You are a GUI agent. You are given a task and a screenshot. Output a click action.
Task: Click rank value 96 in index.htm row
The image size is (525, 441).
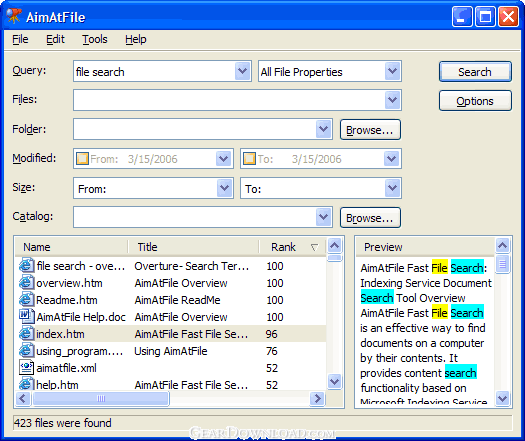[x=272, y=334]
